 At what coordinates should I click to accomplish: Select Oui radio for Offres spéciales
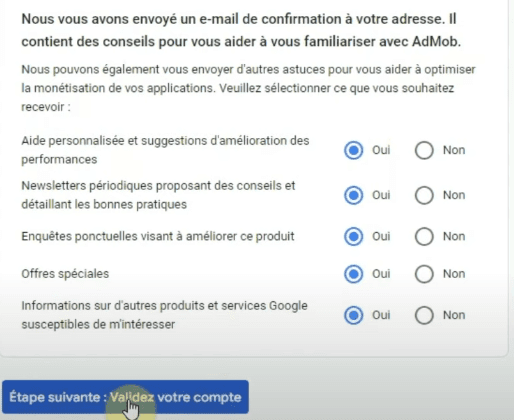[354, 274]
